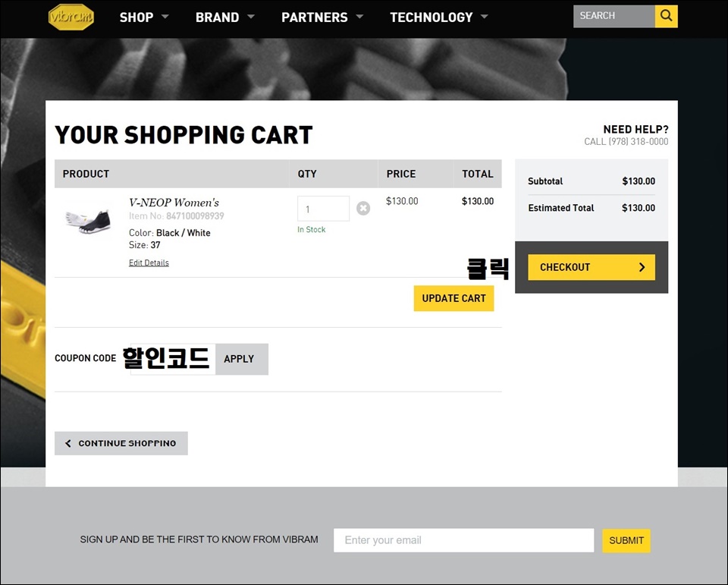The height and width of the screenshot is (585, 728).
Task: Expand the SHOP dropdown arrow
Action: (x=165, y=17)
